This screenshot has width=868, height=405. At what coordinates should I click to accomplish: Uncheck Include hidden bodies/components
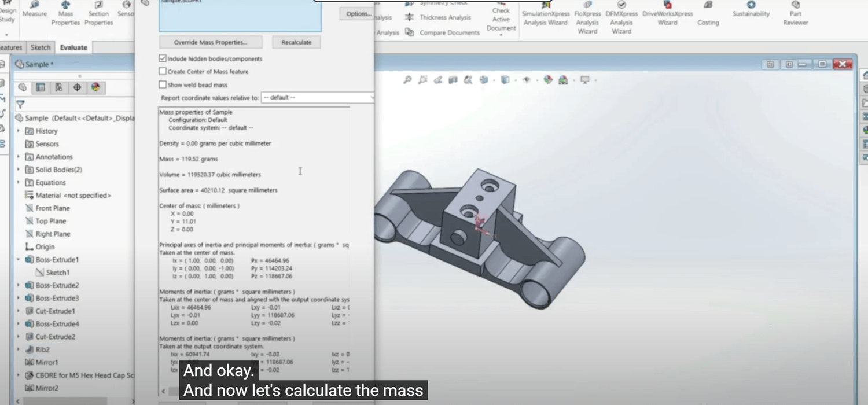163,58
